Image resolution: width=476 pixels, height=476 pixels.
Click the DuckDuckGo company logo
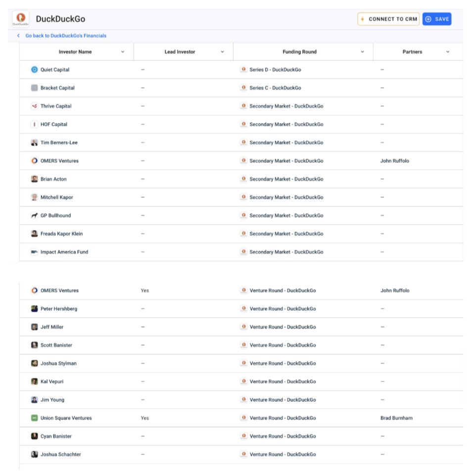click(21, 19)
